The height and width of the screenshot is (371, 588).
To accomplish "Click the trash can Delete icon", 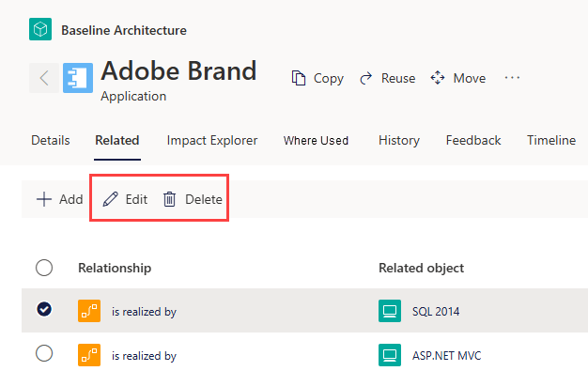I will [169, 199].
